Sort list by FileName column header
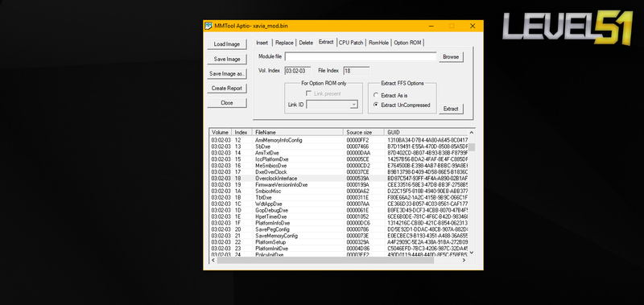Screen dimensions: 644x305 (298, 133)
